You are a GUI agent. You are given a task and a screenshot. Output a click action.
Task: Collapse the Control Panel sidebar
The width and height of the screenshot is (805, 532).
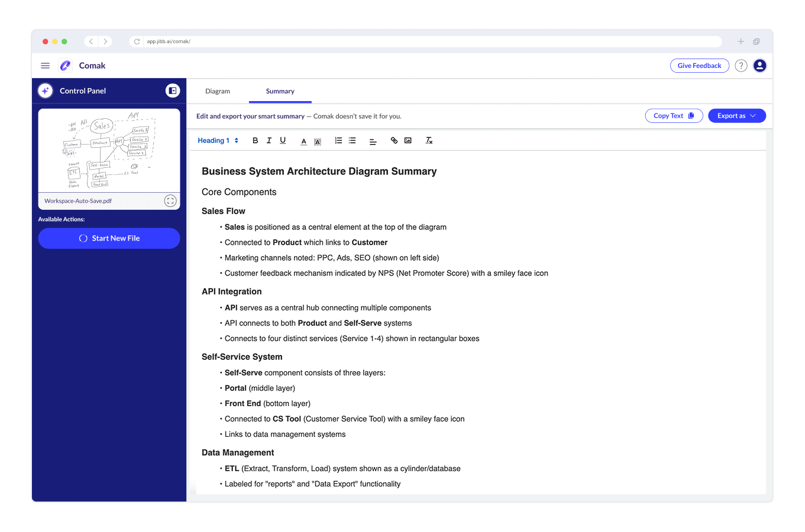173,90
